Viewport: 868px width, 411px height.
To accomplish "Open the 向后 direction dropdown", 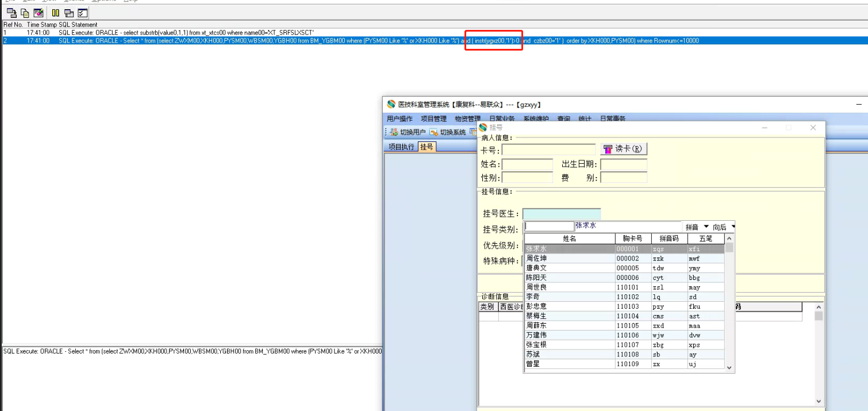I will coord(733,227).
